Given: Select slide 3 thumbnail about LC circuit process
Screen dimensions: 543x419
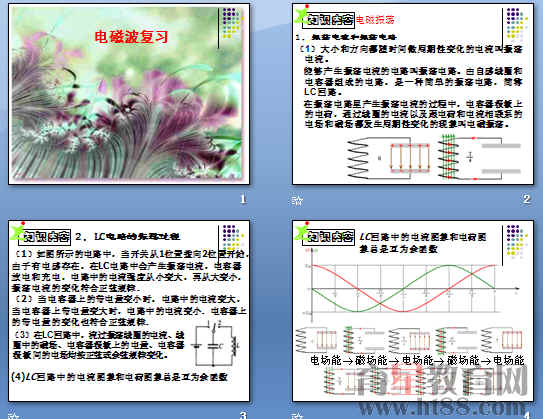Looking at the screenshot, I should pos(129,311).
